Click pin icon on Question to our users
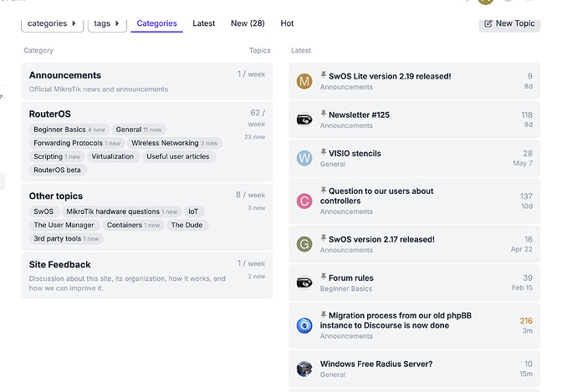The height and width of the screenshot is (392, 577). coord(323,190)
